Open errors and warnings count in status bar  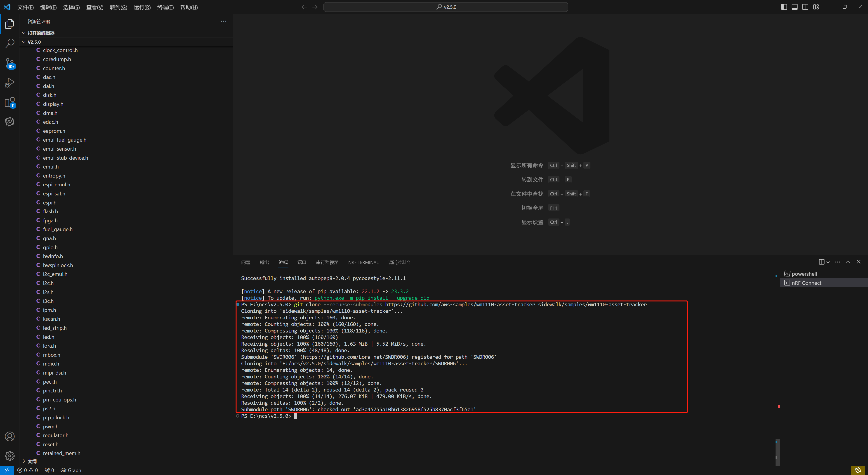point(28,470)
